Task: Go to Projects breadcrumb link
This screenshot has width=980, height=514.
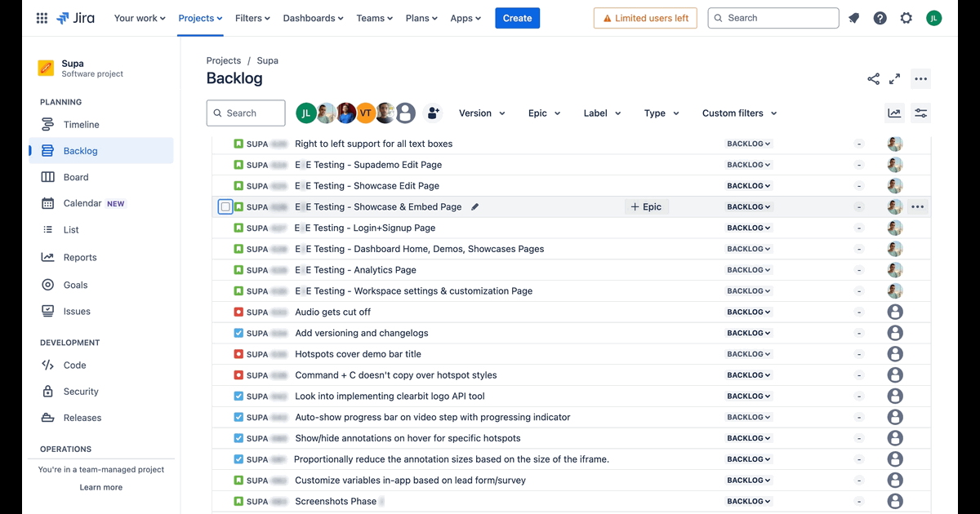Action: pyautogui.click(x=224, y=60)
